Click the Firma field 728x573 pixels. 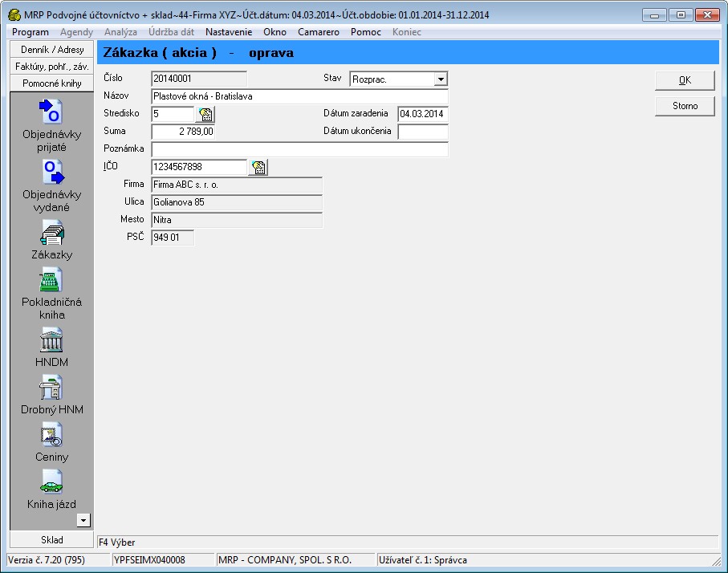click(x=237, y=185)
